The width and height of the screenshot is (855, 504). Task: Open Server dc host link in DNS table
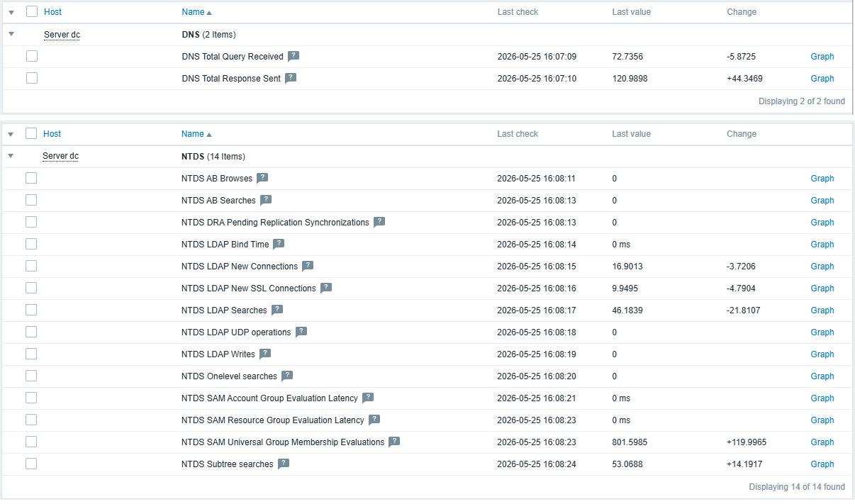tap(62, 35)
